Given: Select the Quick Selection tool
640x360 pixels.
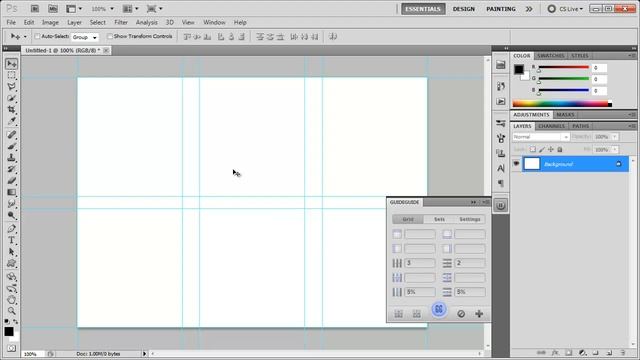Looking at the screenshot, I should click(x=11, y=98).
